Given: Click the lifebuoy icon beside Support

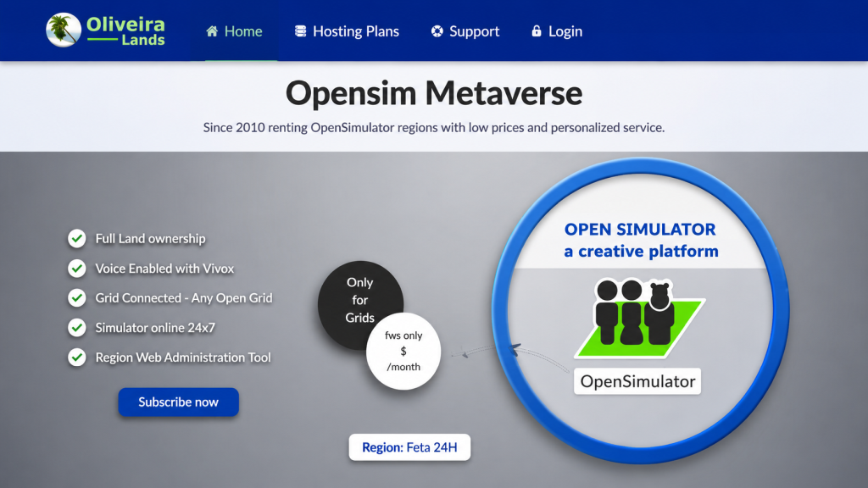Looking at the screenshot, I should (437, 31).
